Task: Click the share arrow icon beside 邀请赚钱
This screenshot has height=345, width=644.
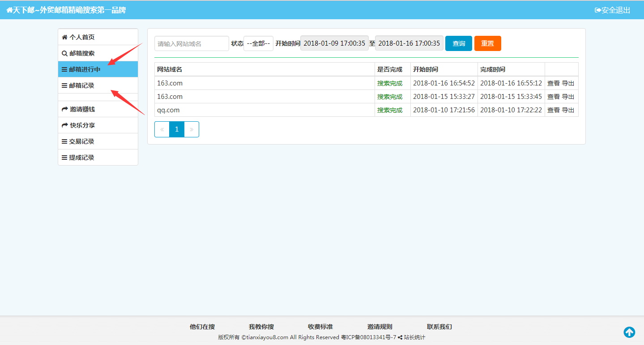Action: (x=64, y=109)
